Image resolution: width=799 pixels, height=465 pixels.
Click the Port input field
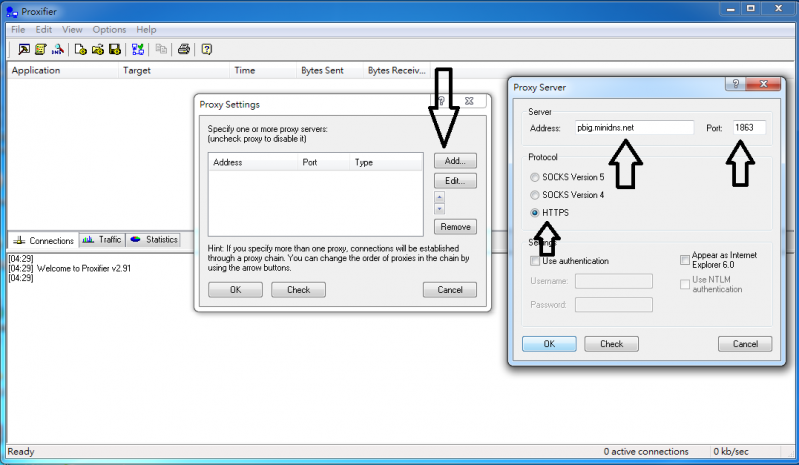coord(749,127)
